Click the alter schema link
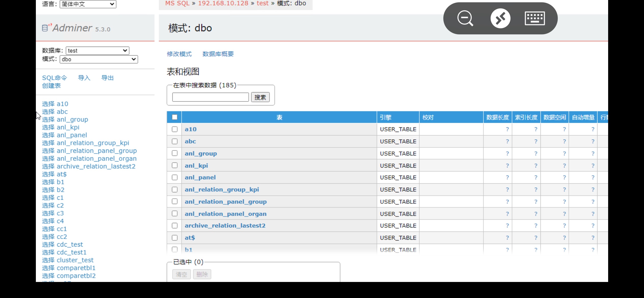Image resolution: width=644 pixels, height=298 pixels. pos(179,54)
